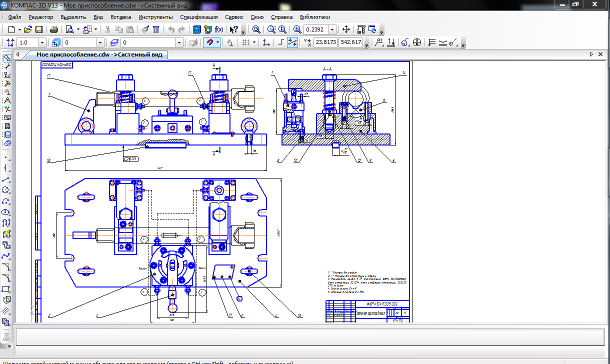Click the Y coordinate field showing 542.617
This screenshot has height=364, width=610.
(x=350, y=42)
